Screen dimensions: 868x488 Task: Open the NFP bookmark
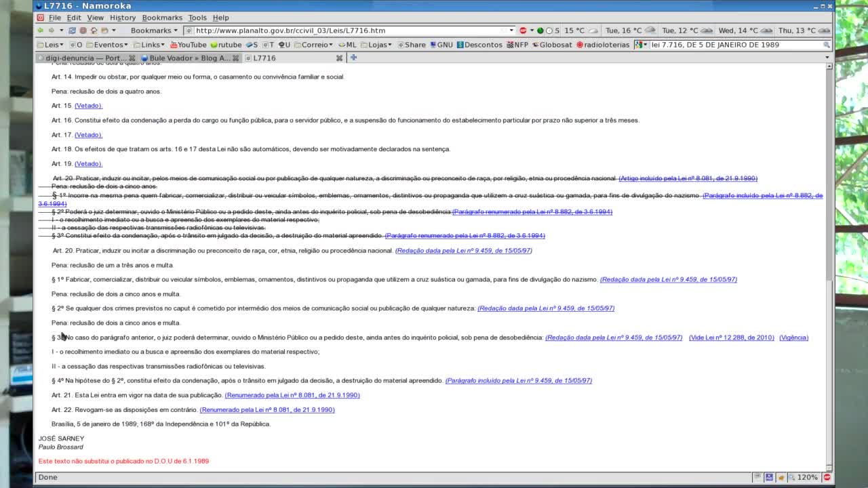pyautogui.click(x=517, y=45)
